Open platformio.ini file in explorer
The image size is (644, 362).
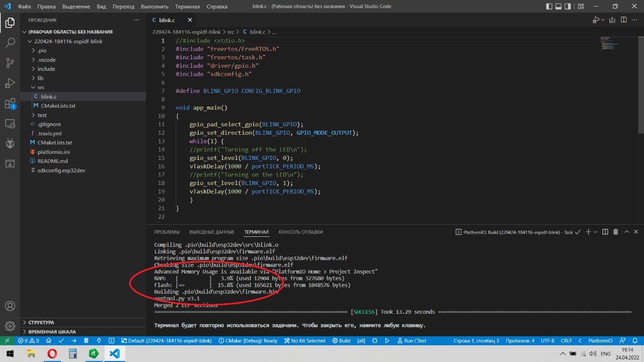tap(53, 151)
